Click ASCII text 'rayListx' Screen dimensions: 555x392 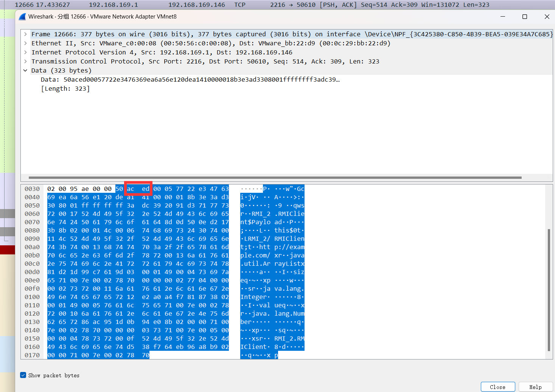coord(289,263)
